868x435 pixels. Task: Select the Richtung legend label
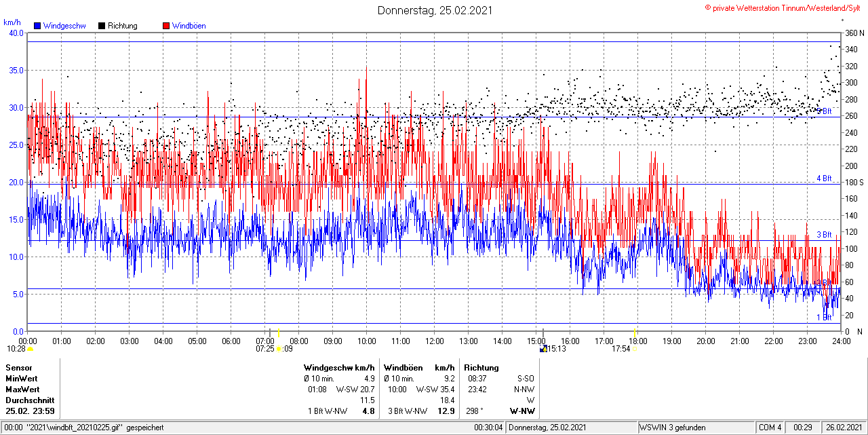(x=122, y=26)
